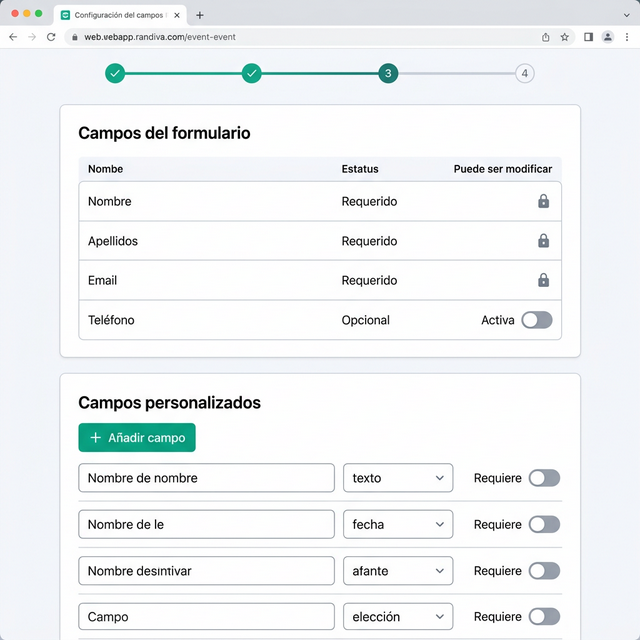
Task: Reload the page with refresh icon
Action: pyautogui.click(x=51, y=37)
